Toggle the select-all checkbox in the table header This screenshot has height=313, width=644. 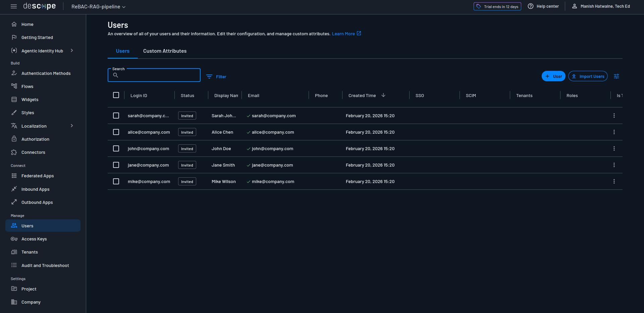(116, 95)
